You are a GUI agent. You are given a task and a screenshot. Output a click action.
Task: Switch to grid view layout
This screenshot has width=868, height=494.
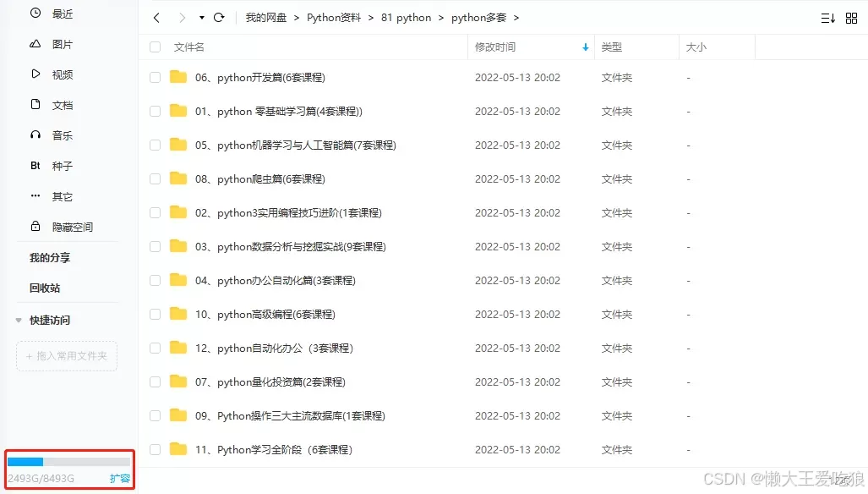tap(851, 17)
